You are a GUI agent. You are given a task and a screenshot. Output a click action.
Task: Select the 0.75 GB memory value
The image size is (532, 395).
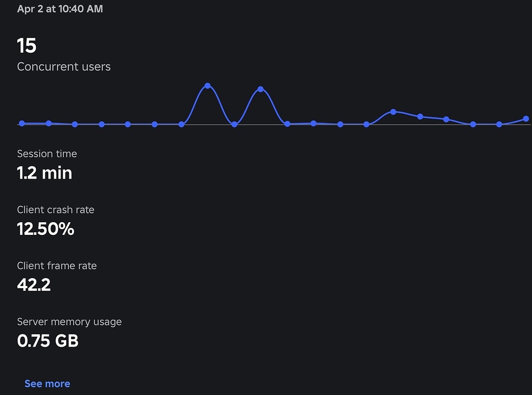point(47,341)
